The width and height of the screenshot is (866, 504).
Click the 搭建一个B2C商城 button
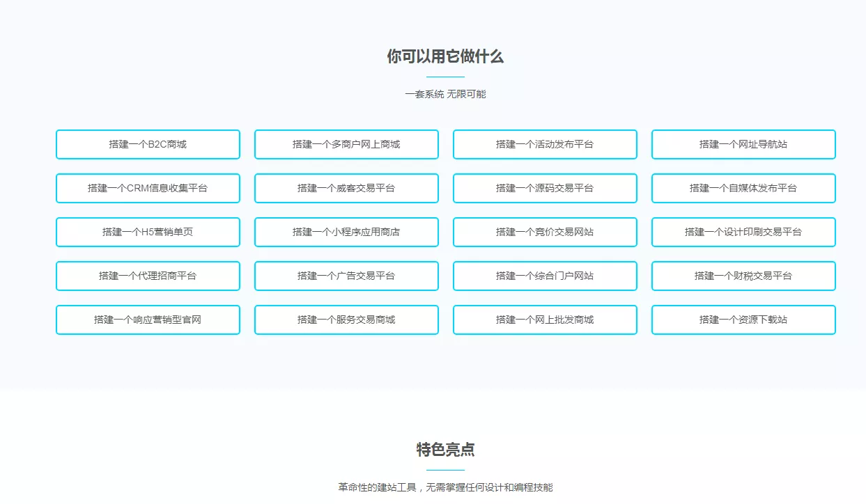point(148,144)
